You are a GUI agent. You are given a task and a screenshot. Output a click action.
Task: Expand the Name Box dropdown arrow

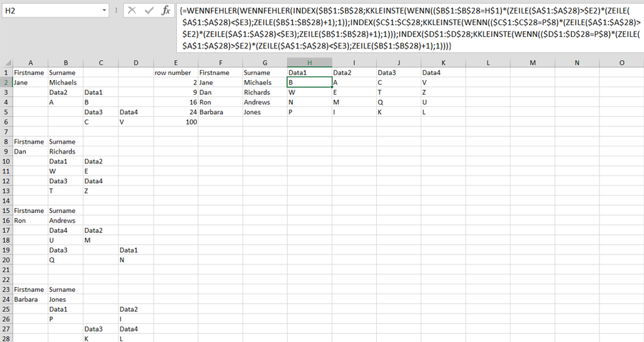click(104, 10)
